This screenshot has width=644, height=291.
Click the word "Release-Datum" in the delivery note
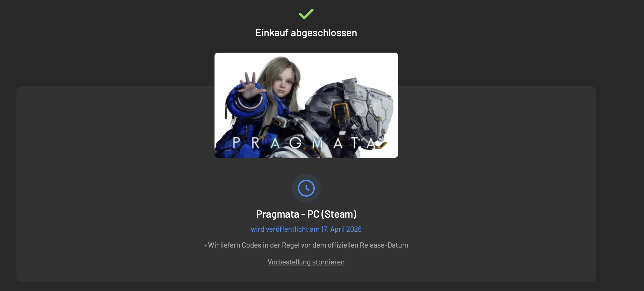coord(384,245)
